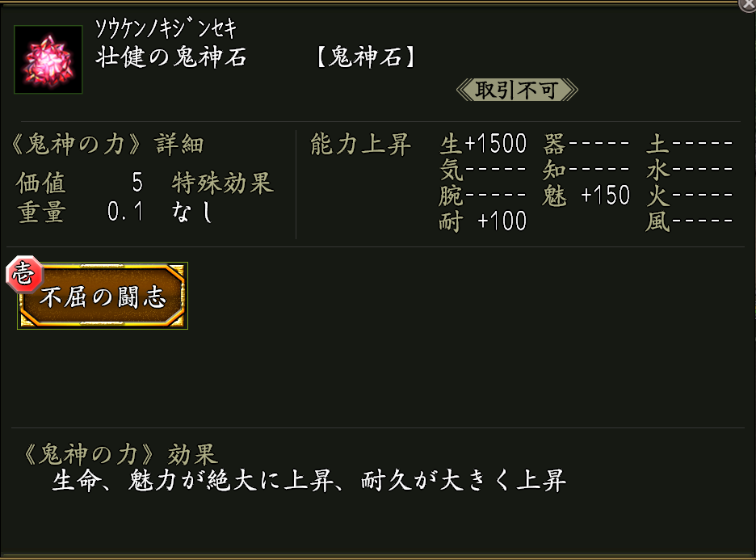Click the 重量 weight row
This screenshot has width=756, height=560.
pos(79,213)
